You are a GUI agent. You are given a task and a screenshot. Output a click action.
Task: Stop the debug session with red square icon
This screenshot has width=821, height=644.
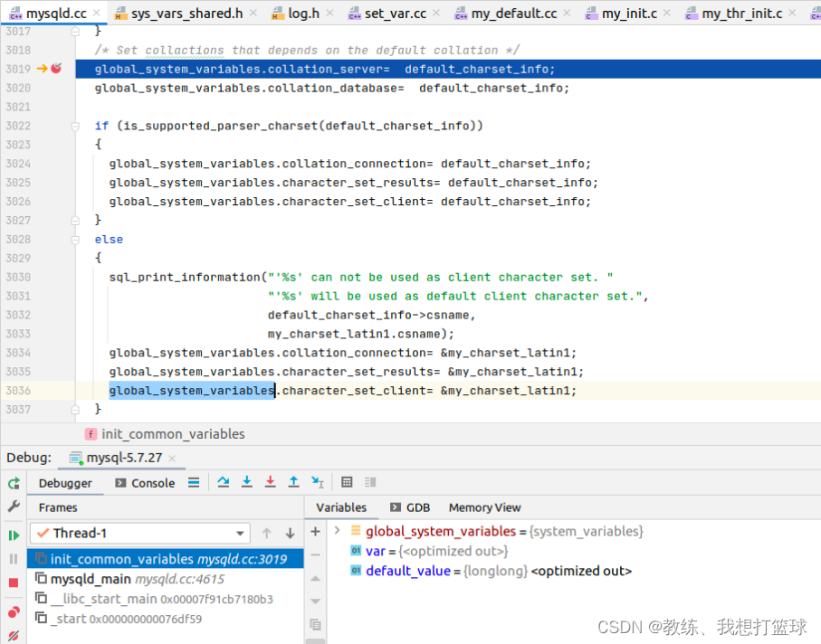[x=13, y=582]
